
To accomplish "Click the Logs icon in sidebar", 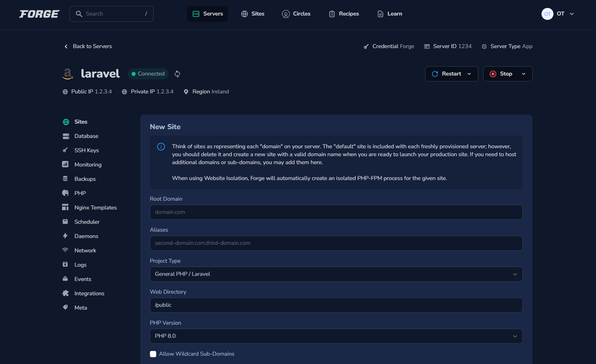I will pos(65,265).
